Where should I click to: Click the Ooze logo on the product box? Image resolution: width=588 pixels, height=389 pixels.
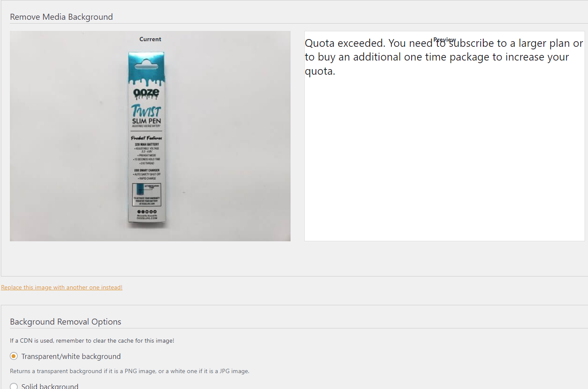click(x=146, y=93)
